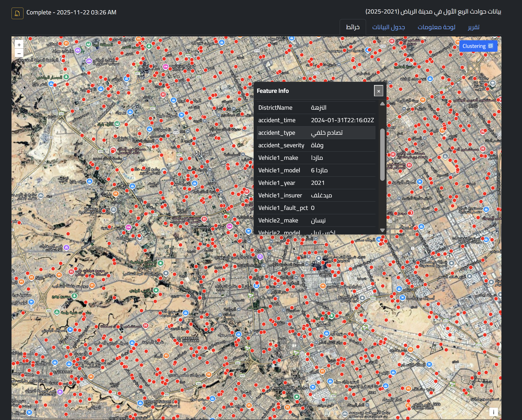Open the لوحة معلومات tab

click(x=436, y=27)
